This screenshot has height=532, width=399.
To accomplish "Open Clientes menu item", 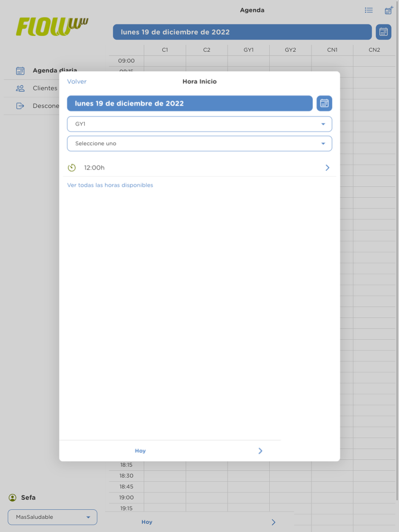I will [x=45, y=88].
